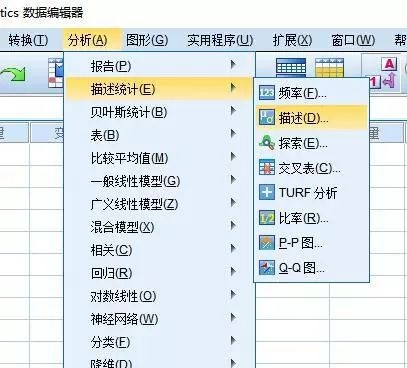Click the Q-Q 图 chart icon

(x=267, y=268)
